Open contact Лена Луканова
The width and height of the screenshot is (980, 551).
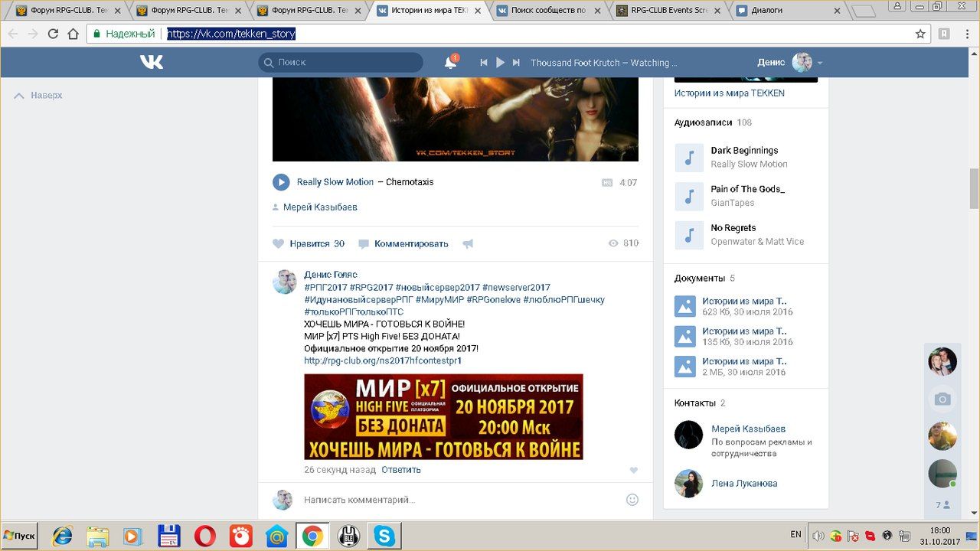pyautogui.click(x=744, y=483)
